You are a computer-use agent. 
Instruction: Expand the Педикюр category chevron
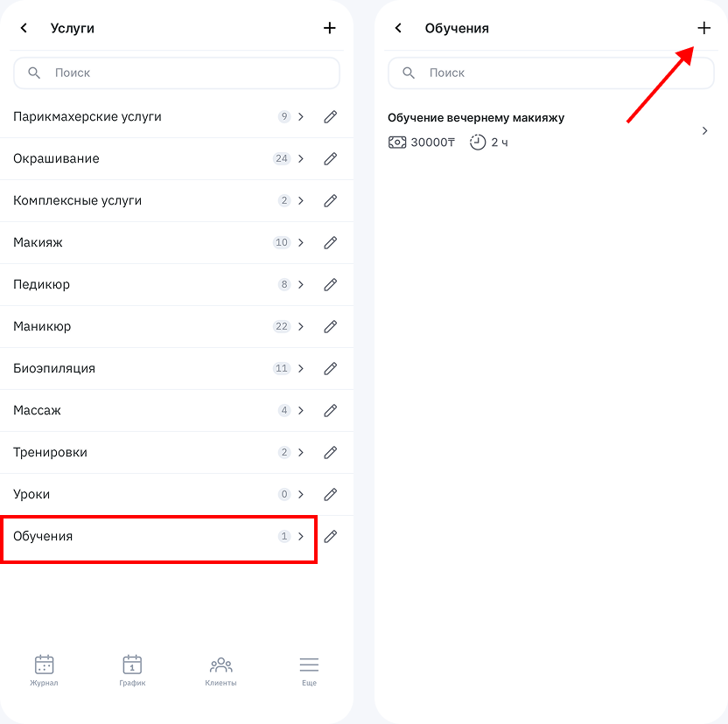(301, 285)
